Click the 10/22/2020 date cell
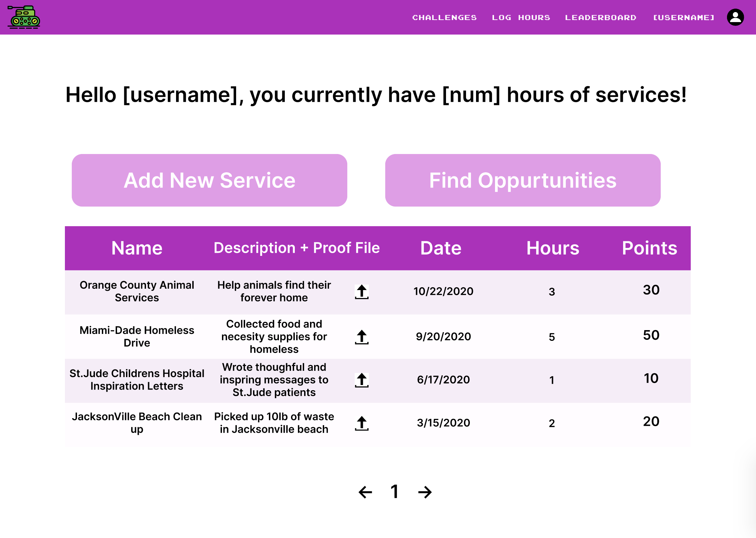The width and height of the screenshot is (756, 538). coord(443,291)
